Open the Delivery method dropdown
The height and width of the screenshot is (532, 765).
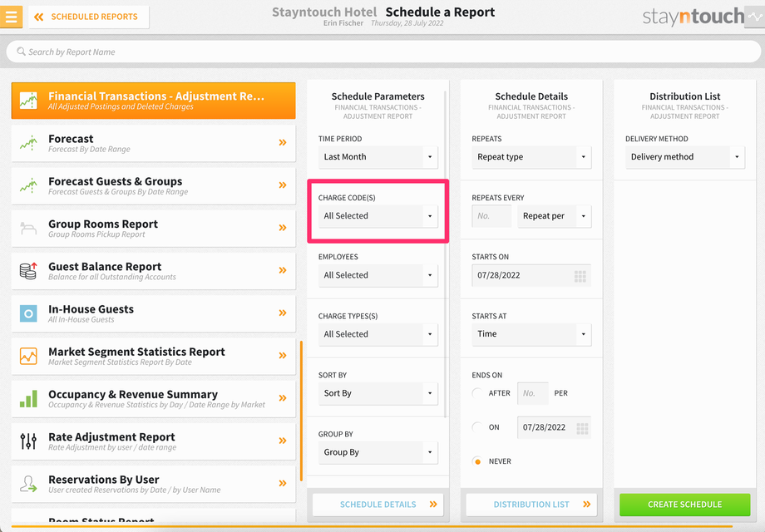click(x=685, y=157)
